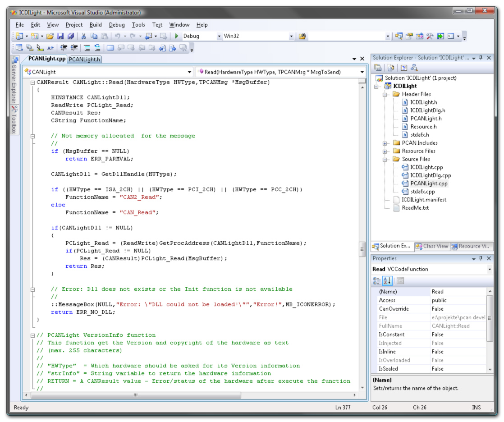Open the Debug configuration dropdown
Image resolution: width=504 pixels, height=422 pixels.
219,37
